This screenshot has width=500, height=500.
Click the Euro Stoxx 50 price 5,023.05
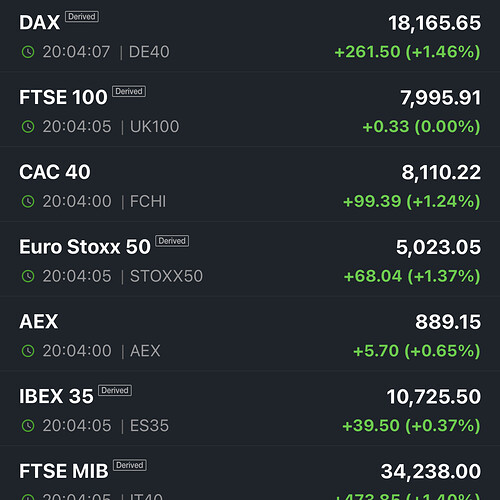[x=438, y=247]
